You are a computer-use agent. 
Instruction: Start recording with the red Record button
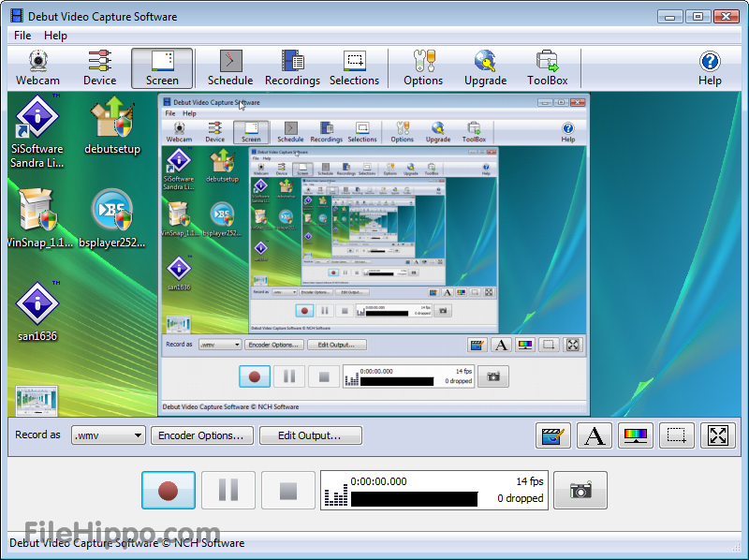pos(169,491)
